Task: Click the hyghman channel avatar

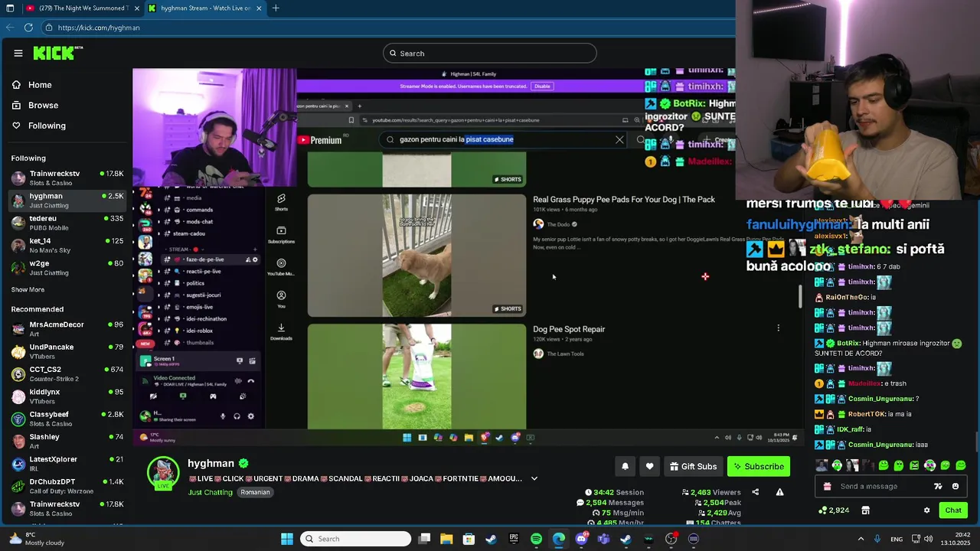Action: click(163, 472)
